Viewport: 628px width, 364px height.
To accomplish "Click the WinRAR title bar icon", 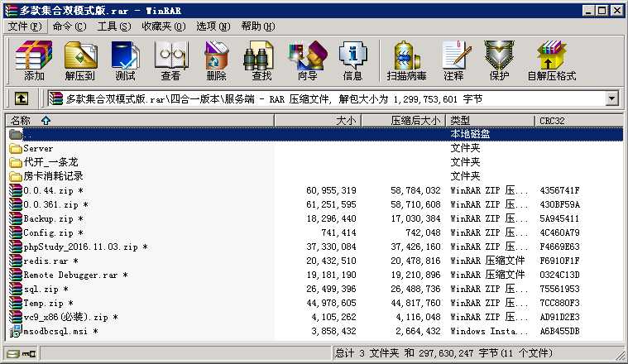I will point(12,11).
